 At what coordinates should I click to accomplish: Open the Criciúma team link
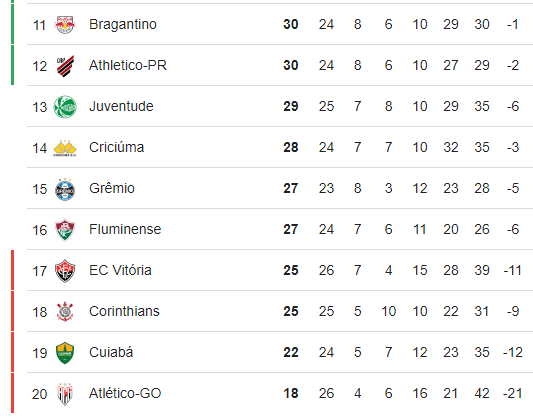coord(117,147)
